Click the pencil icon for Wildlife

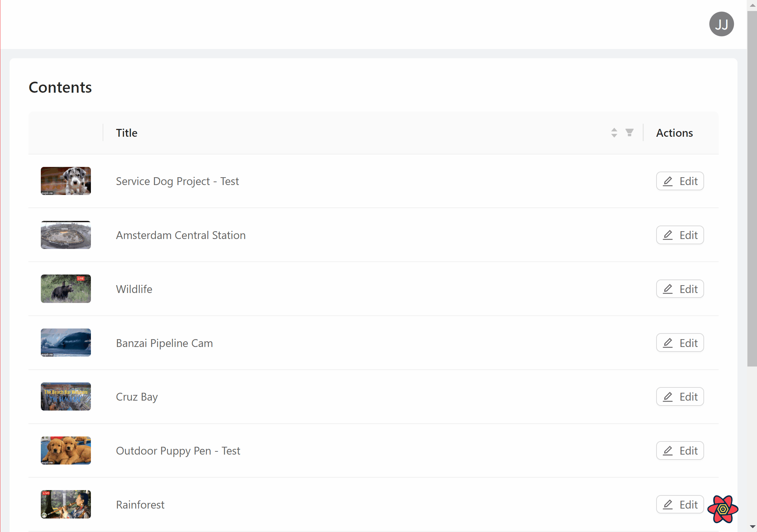point(668,289)
